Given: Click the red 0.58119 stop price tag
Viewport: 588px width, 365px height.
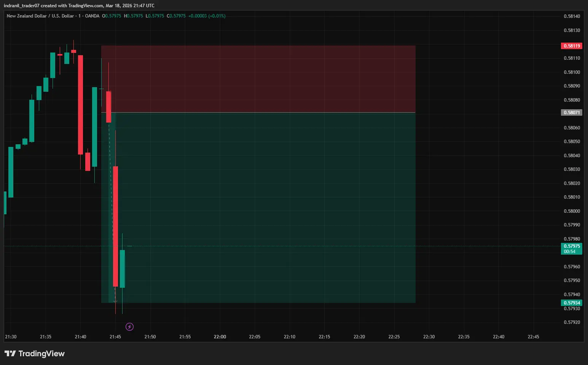Looking at the screenshot, I should (572, 46).
